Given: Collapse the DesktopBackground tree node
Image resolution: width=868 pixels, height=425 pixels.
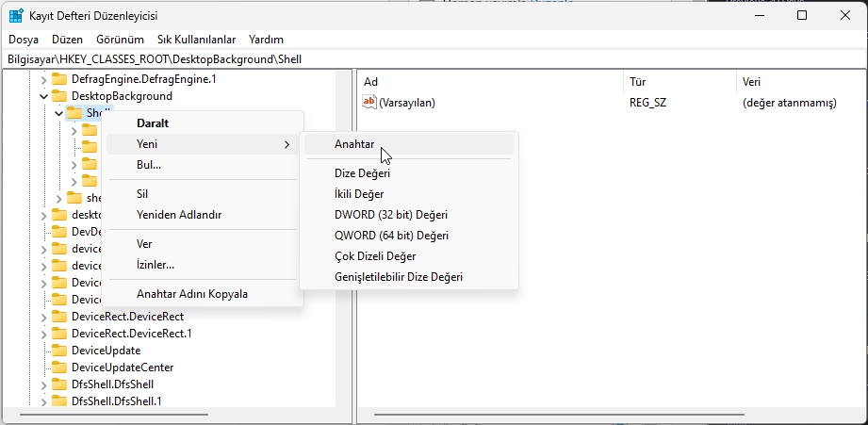Looking at the screenshot, I should [x=43, y=96].
